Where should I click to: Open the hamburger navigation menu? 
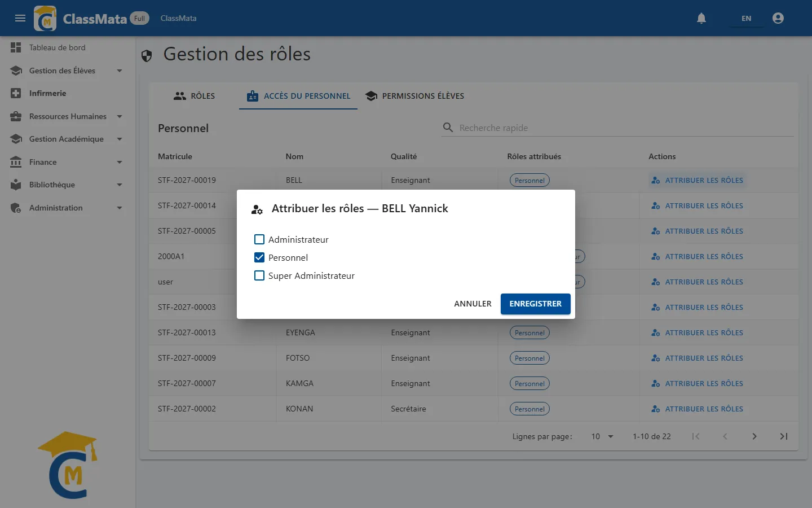(x=20, y=18)
